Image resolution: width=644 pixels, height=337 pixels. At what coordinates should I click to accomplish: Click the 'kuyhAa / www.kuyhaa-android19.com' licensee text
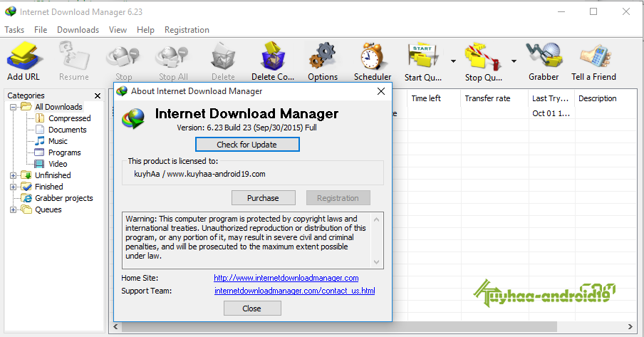[199, 174]
